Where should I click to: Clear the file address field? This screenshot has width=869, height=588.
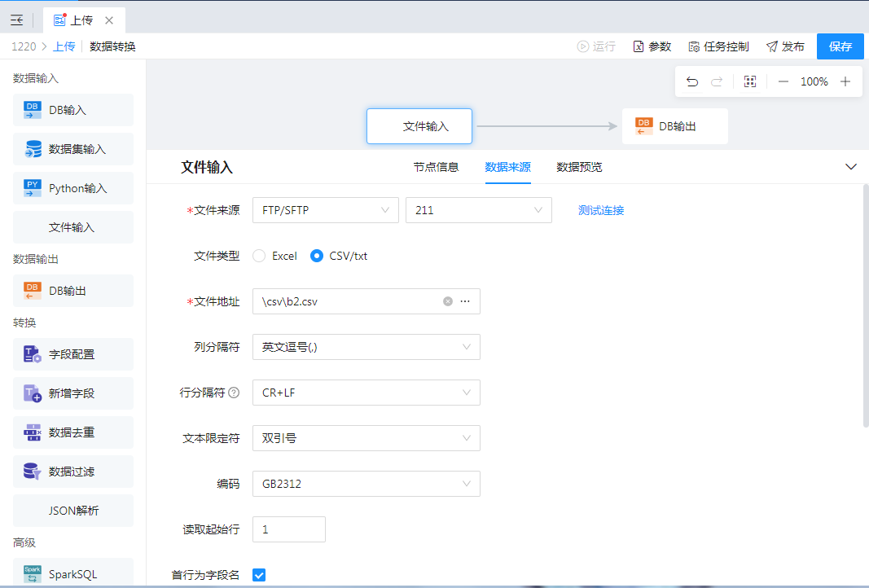[447, 301]
